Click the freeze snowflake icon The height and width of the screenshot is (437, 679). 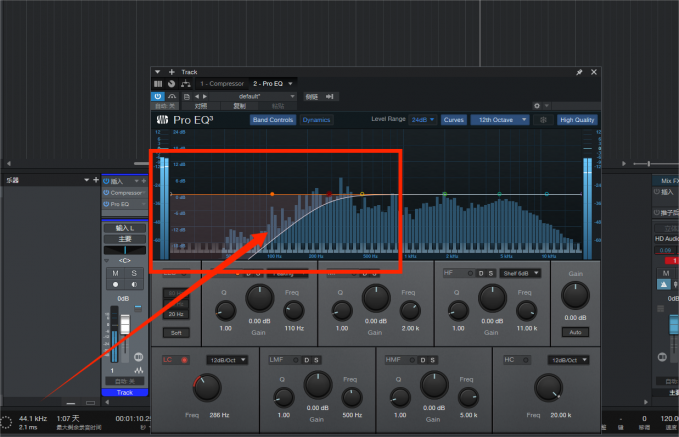[x=543, y=120]
